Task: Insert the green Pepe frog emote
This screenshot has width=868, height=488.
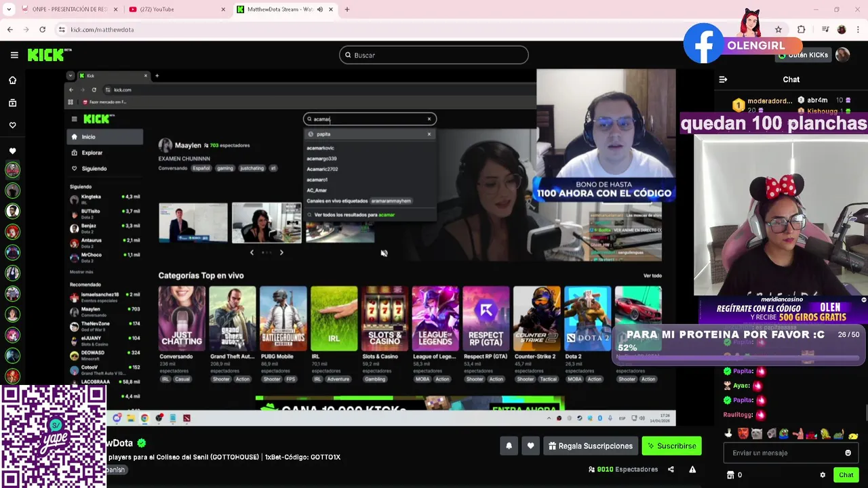Action: (784, 434)
